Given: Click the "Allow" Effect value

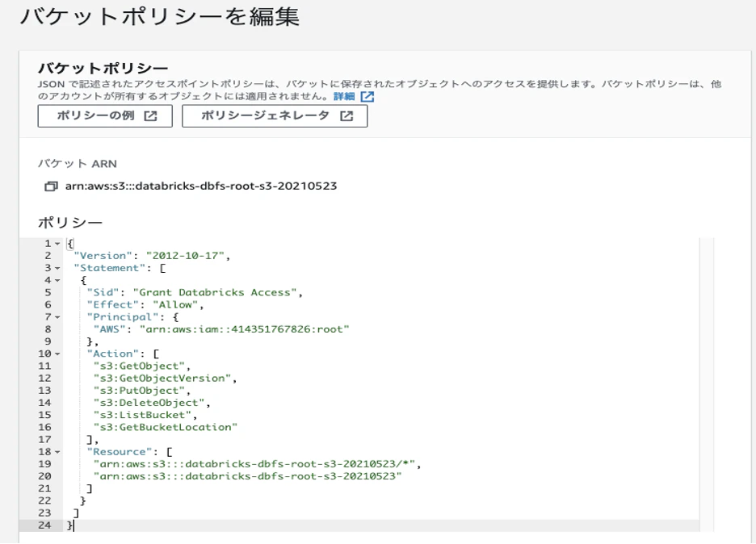Looking at the screenshot, I should (175, 305).
